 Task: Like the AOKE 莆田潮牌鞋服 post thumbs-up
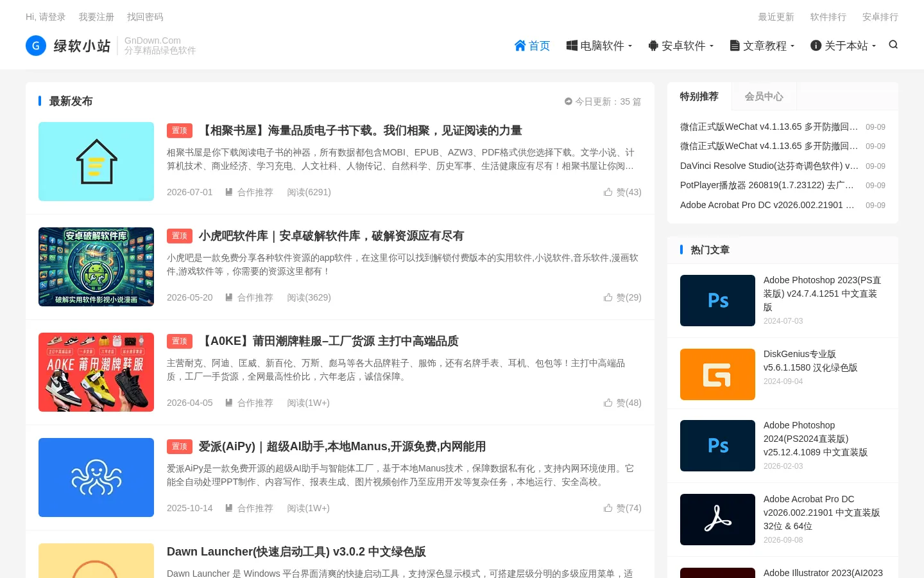pos(608,403)
